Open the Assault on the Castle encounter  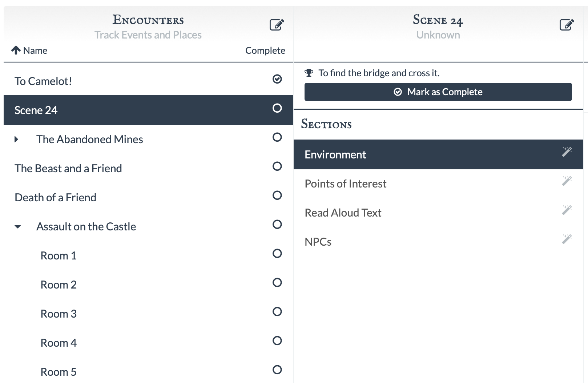148,226
